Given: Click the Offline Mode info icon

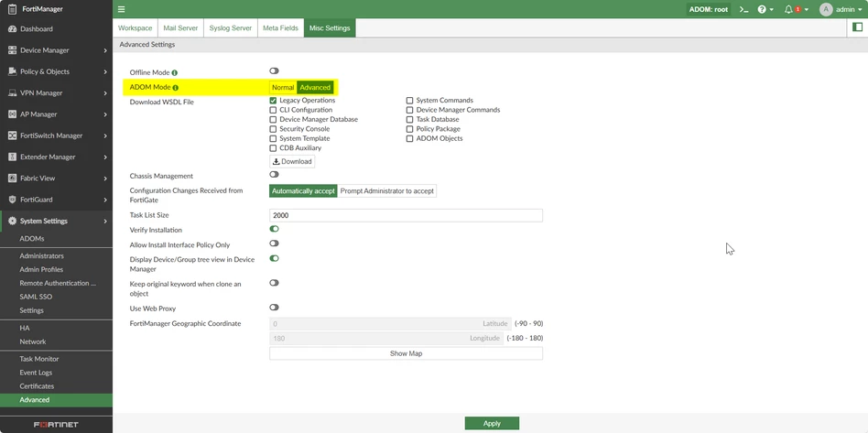Looking at the screenshot, I should tap(174, 72).
